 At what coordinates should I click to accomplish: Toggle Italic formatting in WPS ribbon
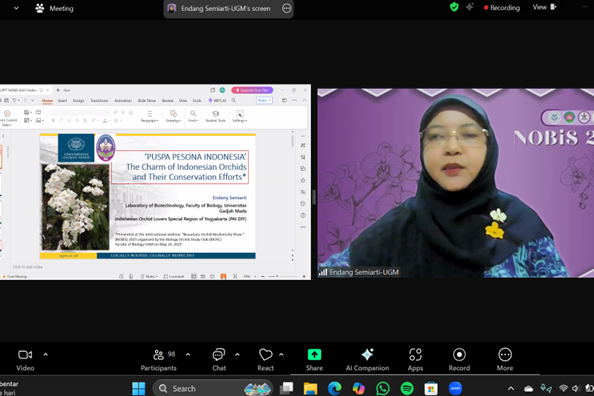click(61, 121)
